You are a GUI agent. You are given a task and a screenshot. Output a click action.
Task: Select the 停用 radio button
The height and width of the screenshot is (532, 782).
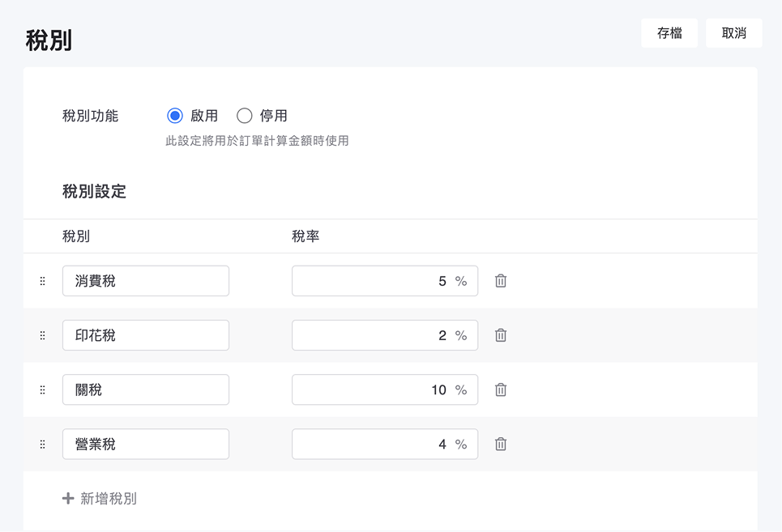[x=244, y=116]
